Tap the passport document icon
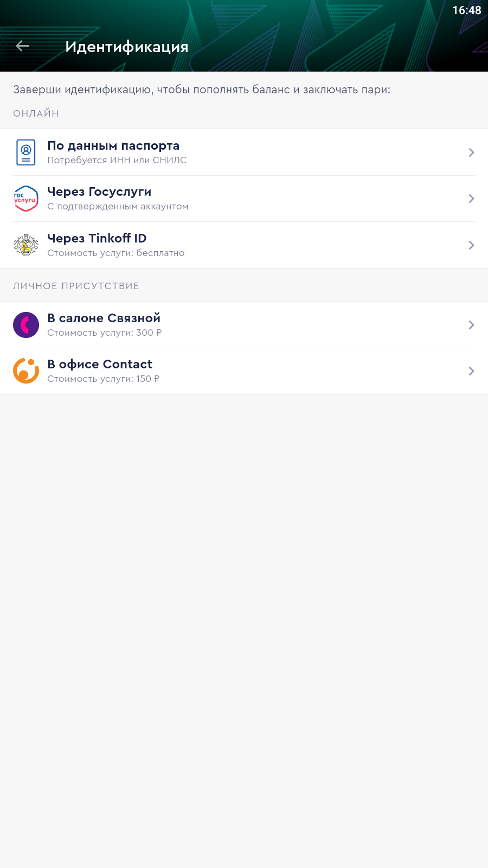Image resolution: width=488 pixels, height=868 pixels. 26,152
